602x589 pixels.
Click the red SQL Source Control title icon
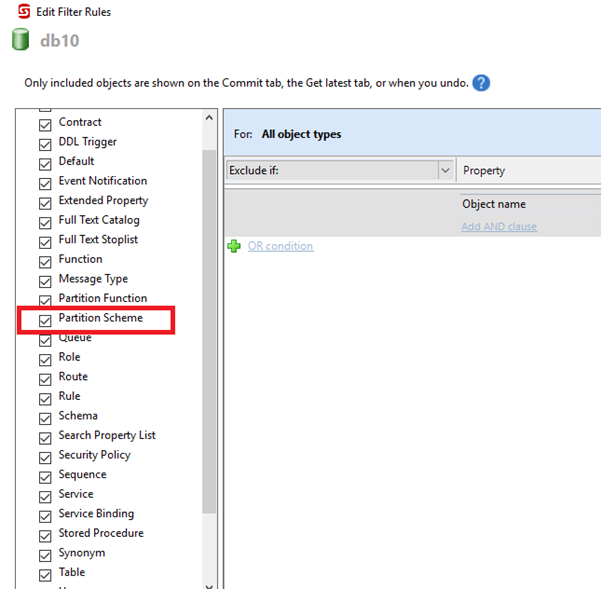click(23, 12)
